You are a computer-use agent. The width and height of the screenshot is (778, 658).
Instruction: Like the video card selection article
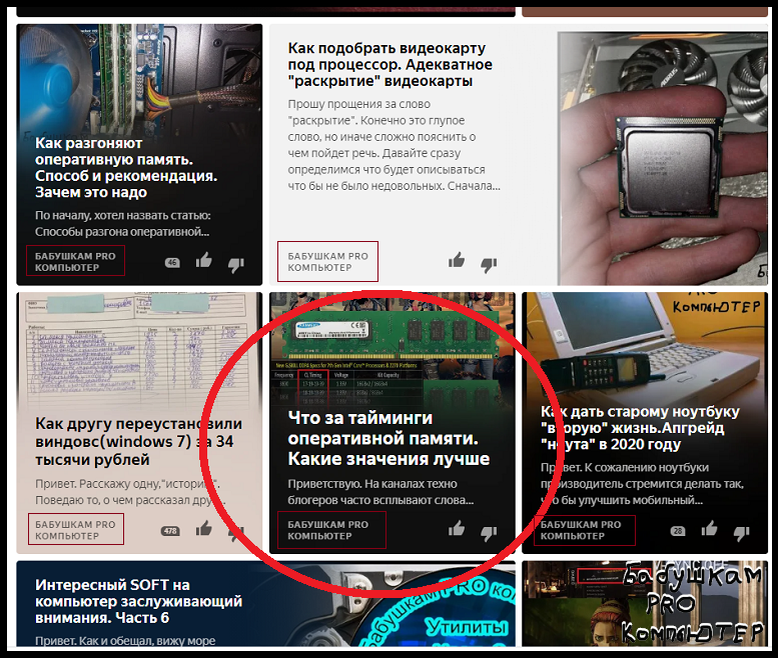point(456,260)
